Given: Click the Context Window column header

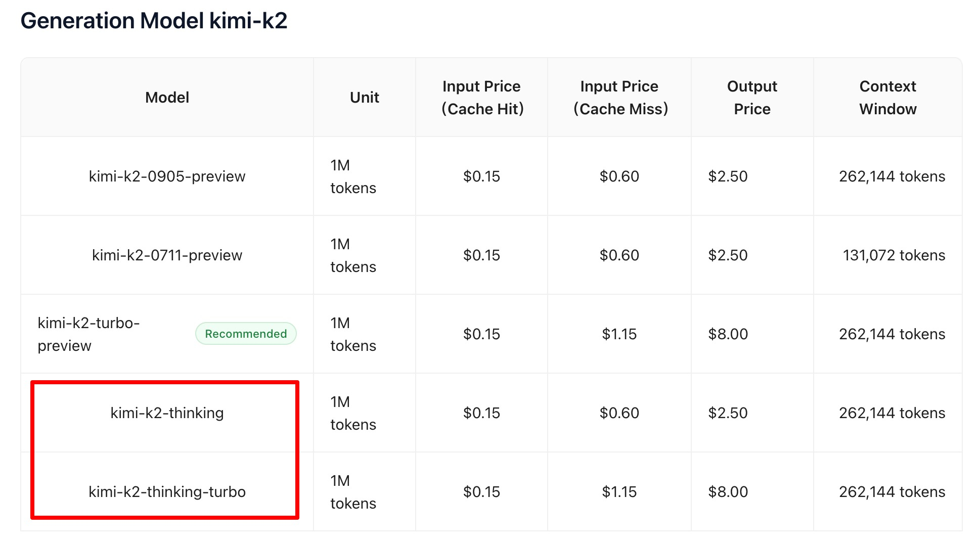Looking at the screenshot, I should pos(888,98).
